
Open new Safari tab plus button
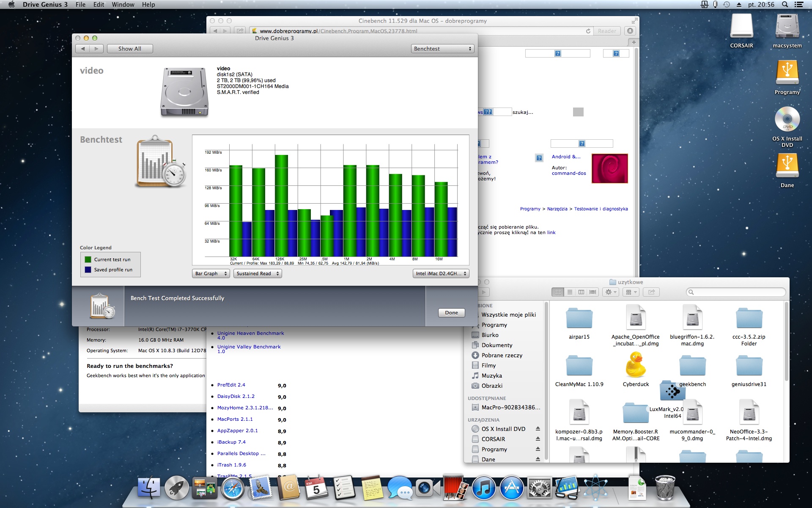[x=634, y=42]
